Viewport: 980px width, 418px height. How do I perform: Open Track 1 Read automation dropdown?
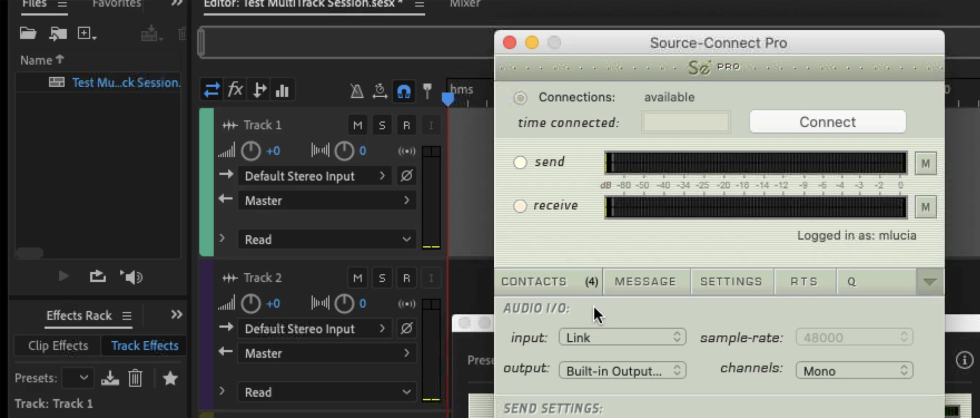tap(327, 239)
